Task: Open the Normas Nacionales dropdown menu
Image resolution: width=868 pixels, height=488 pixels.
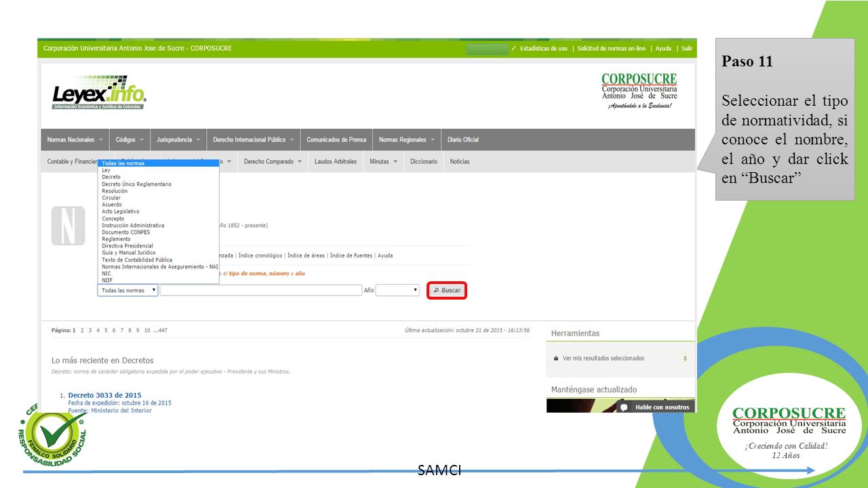Action: point(75,140)
